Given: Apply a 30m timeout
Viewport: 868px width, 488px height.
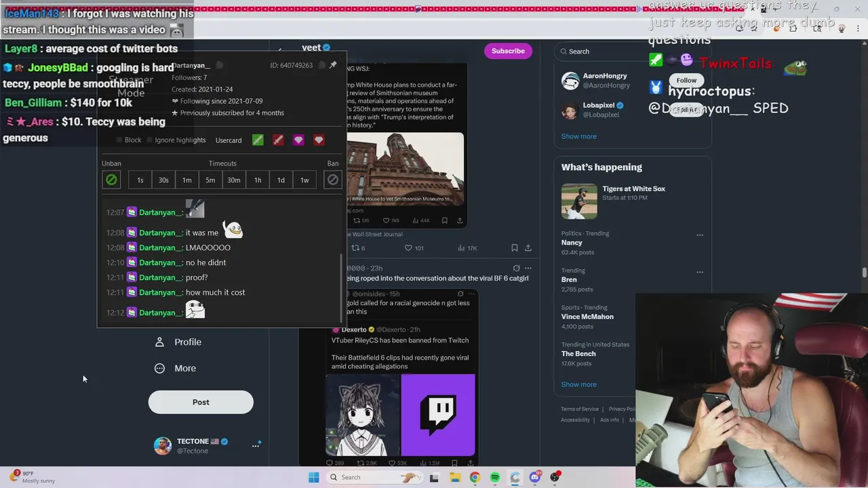Looking at the screenshot, I should tap(234, 180).
